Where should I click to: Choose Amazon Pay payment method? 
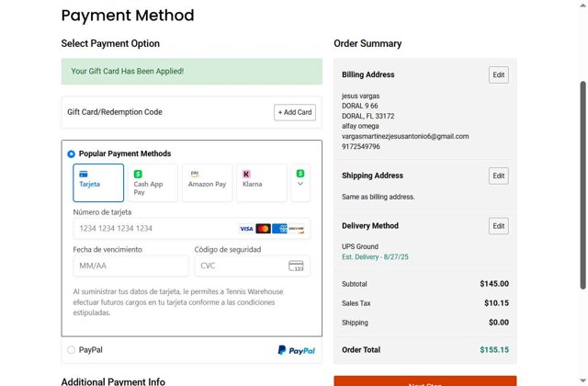207,183
